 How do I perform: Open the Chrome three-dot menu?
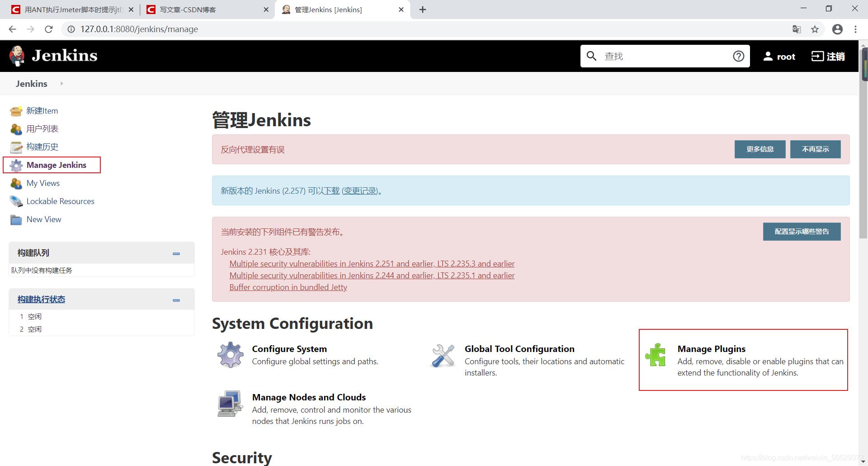click(x=855, y=29)
